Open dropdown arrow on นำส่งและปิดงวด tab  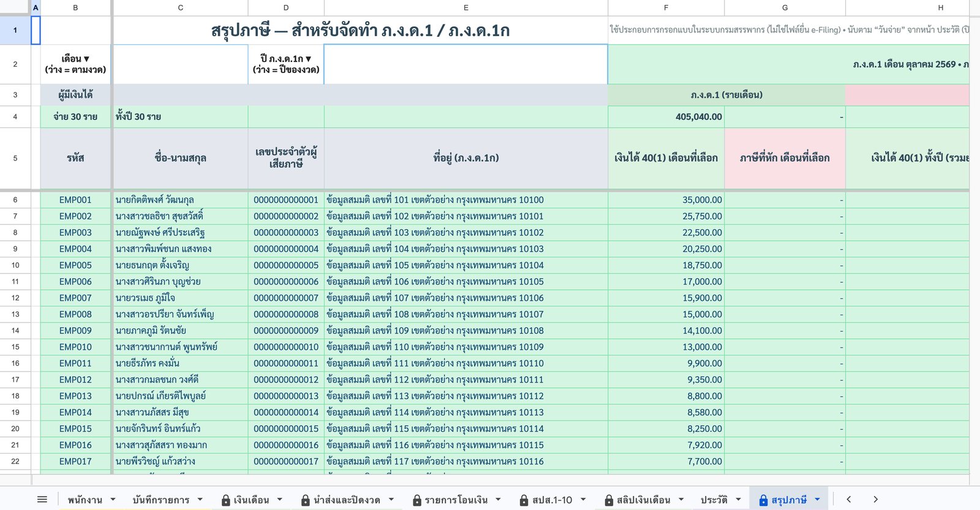[391, 500]
